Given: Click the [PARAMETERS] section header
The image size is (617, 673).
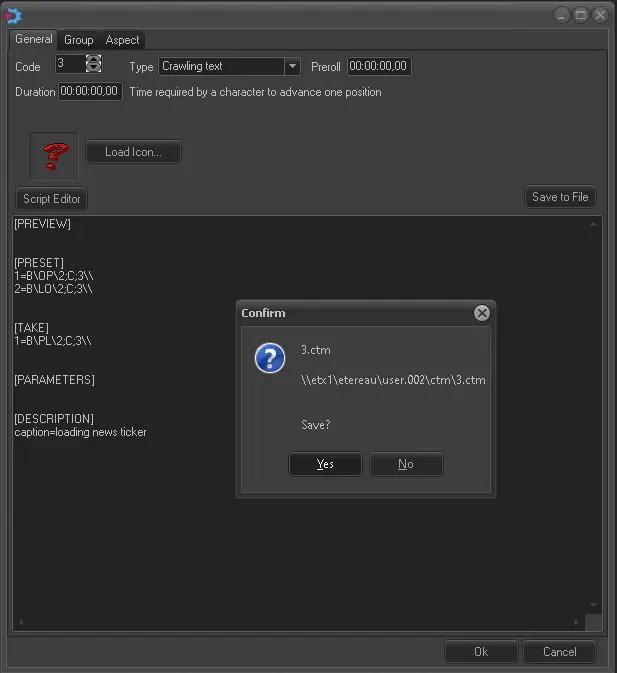Looking at the screenshot, I should 54,380.
